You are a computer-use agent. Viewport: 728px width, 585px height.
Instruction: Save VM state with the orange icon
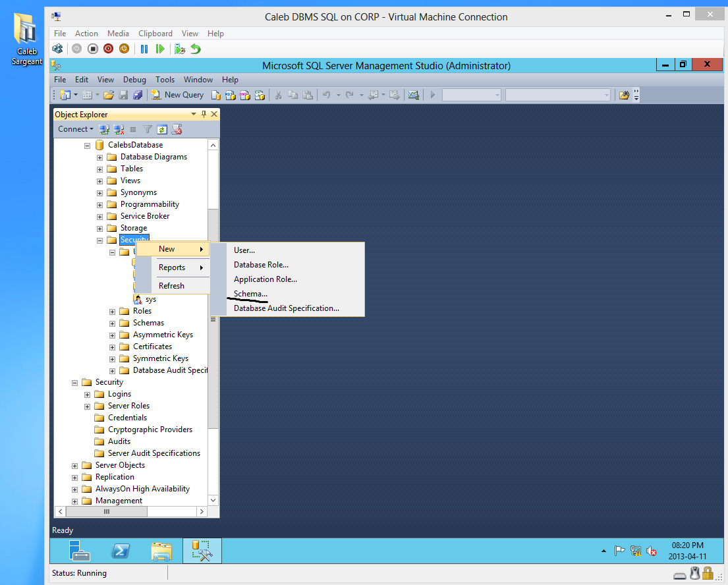coord(124,49)
